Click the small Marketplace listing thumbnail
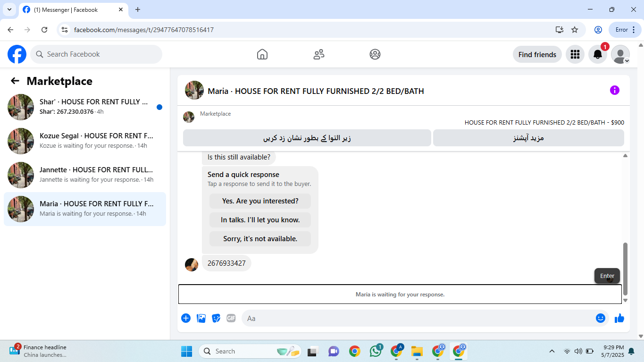 (189, 117)
